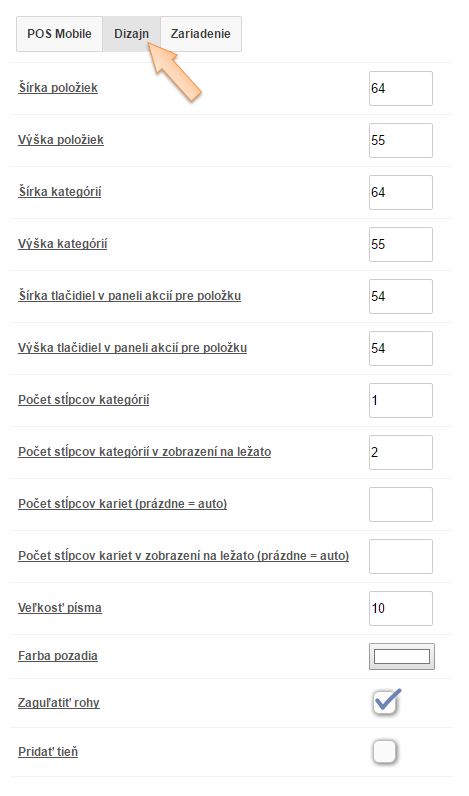Focus the Výška položiek value field
Viewport: 469px width, 796px height.
click(x=400, y=140)
